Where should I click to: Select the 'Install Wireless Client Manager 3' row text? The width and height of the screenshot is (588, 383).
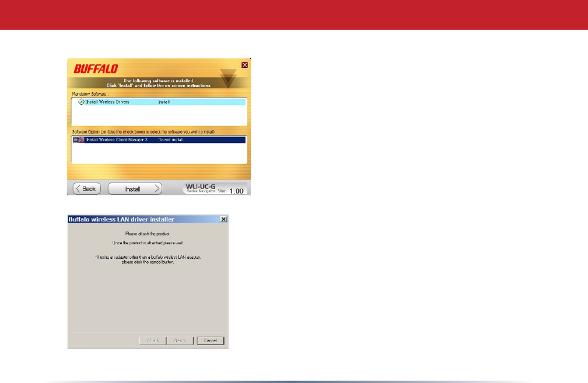pyautogui.click(x=117, y=140)
